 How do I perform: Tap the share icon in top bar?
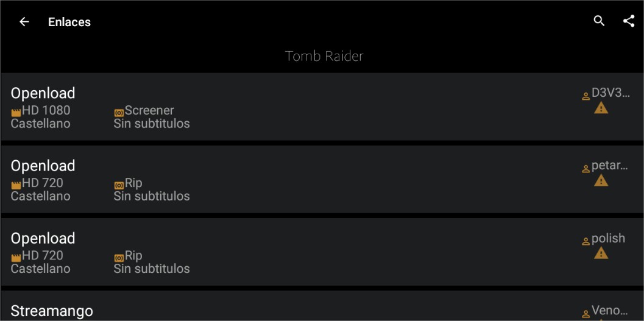tap(629, 21)
